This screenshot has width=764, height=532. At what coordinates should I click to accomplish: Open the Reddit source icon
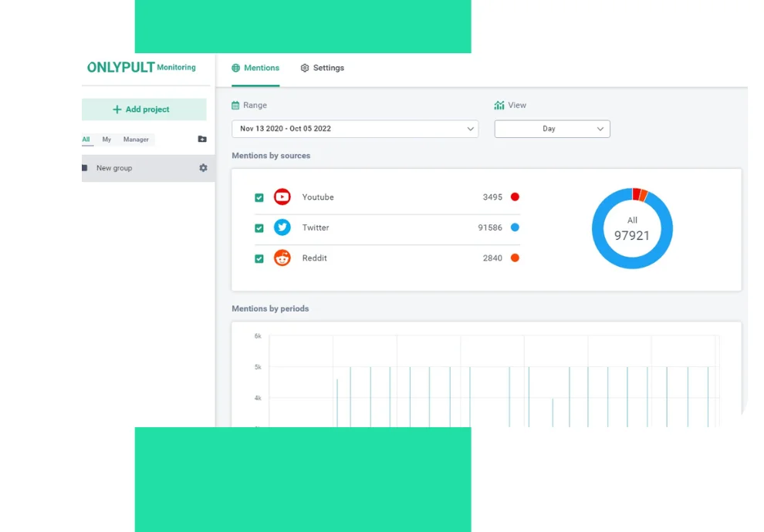(x=282, y=258)
